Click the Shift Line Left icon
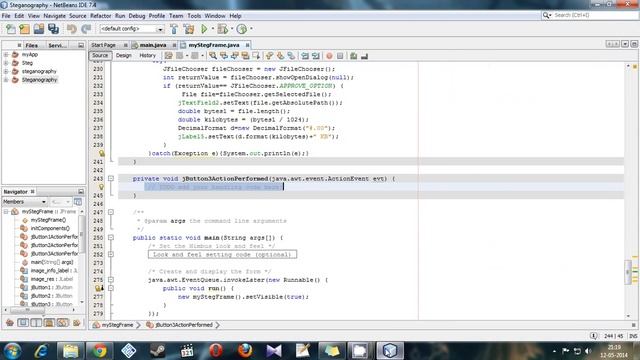 click(305, 56)
